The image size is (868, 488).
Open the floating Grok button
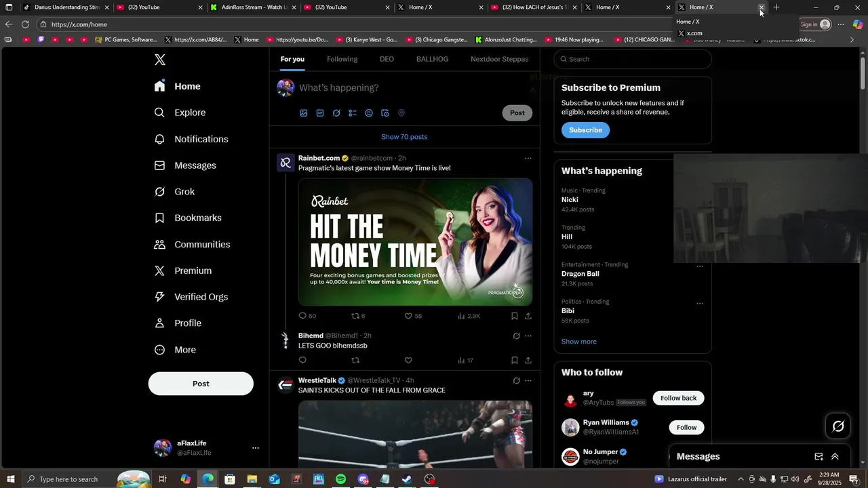coord(838,426)
